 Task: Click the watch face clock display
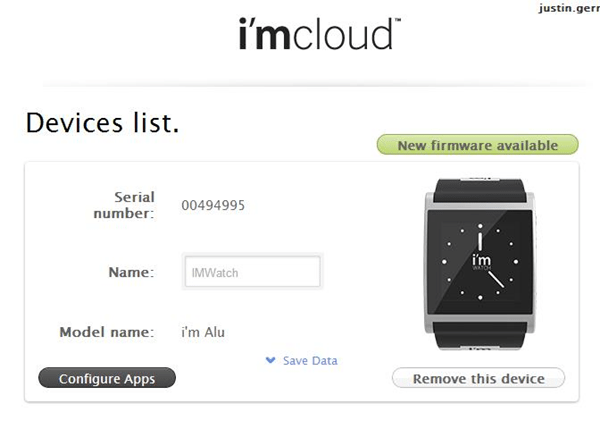[x=480, y=262]
